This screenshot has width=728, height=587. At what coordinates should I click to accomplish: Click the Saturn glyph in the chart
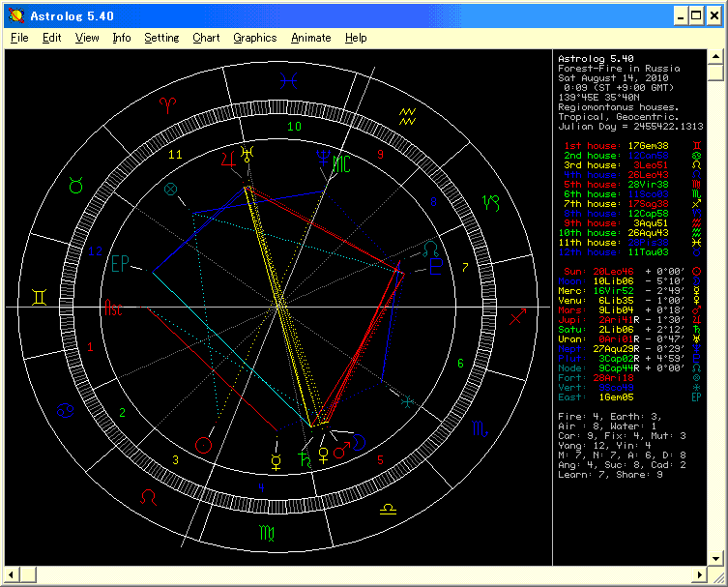[305, 458]
